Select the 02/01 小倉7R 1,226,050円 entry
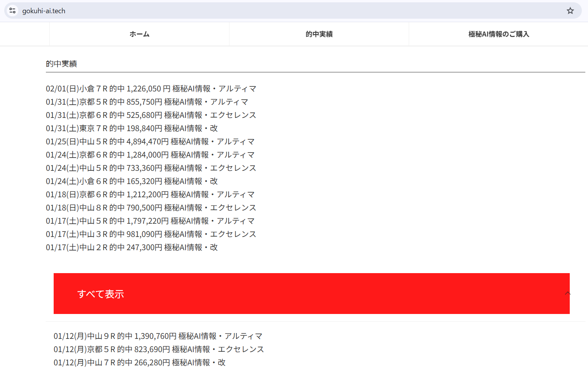 tap(151, 89)
